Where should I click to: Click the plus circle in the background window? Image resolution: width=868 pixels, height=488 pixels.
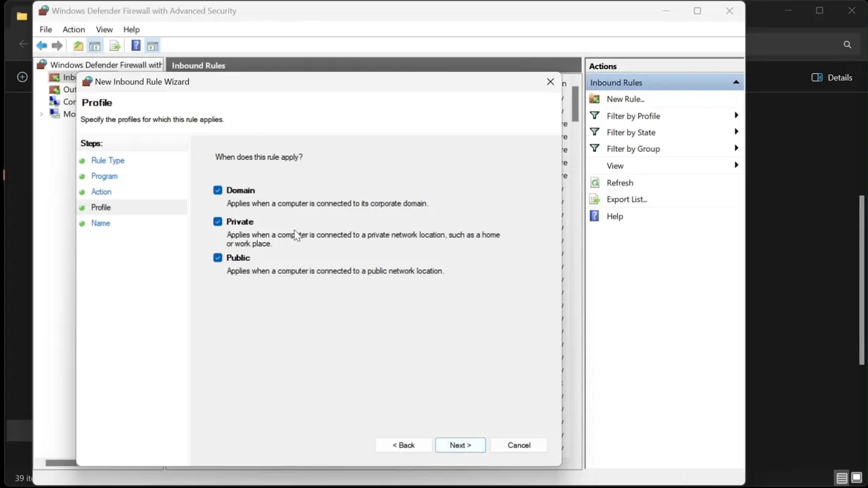point(22,77)
